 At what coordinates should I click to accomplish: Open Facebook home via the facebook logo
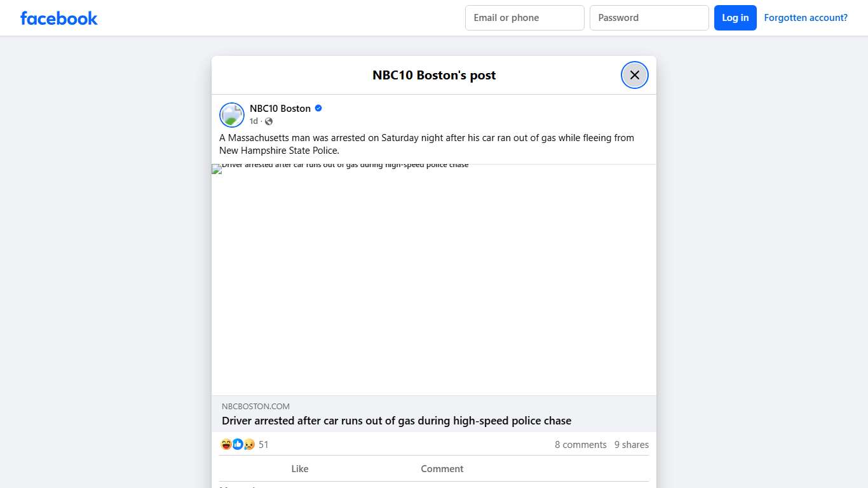pos(58,18)
